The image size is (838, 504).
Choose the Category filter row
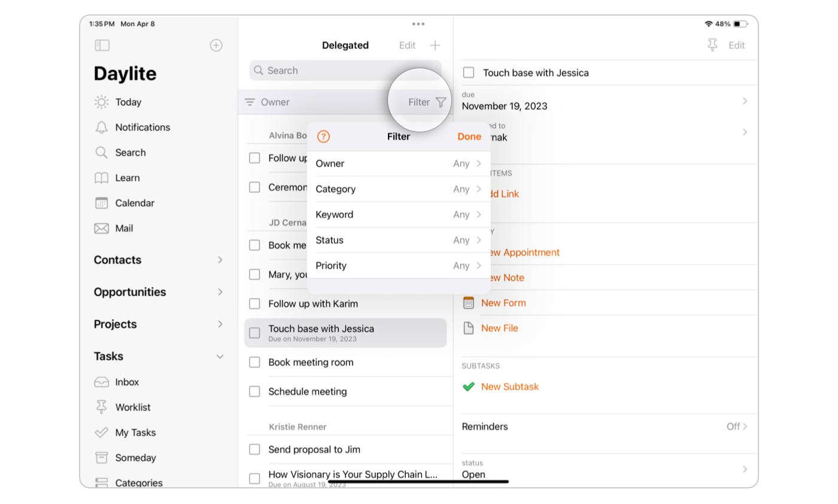(x=398, y=189)
